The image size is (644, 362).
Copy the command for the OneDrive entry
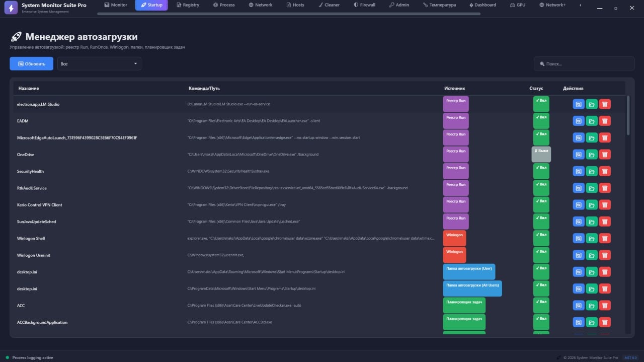(579, 154)
